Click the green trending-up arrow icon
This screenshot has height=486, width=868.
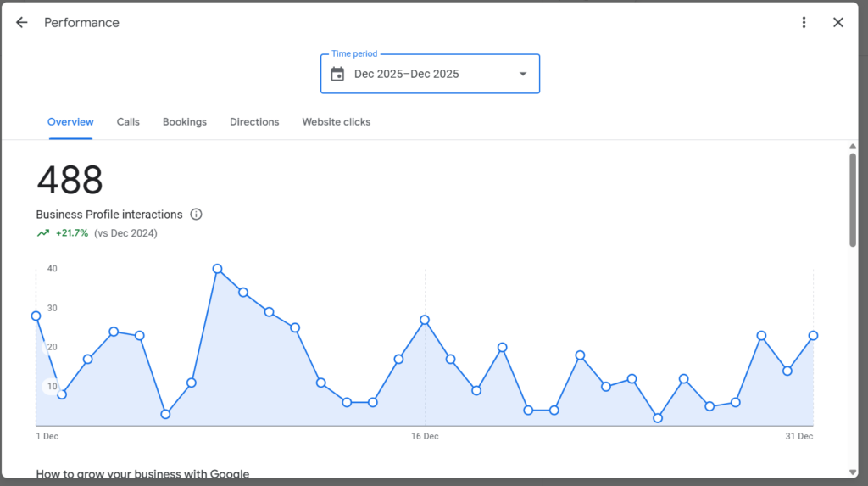(43, 233)
